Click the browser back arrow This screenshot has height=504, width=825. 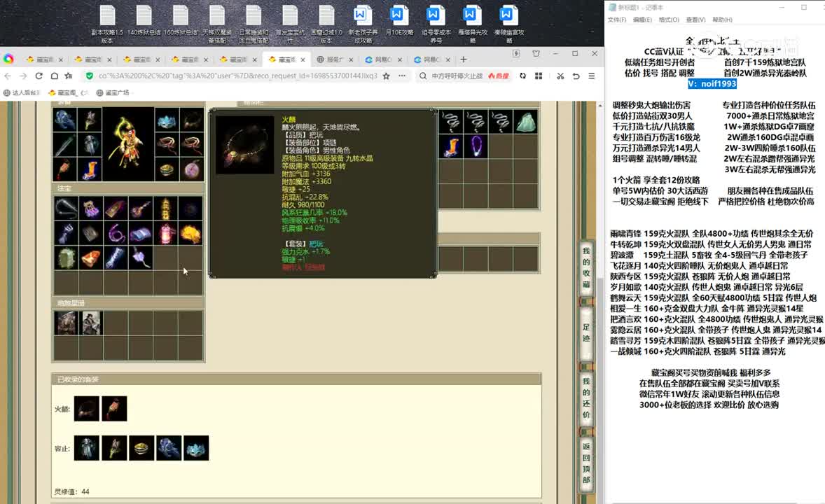pos(8,76)
